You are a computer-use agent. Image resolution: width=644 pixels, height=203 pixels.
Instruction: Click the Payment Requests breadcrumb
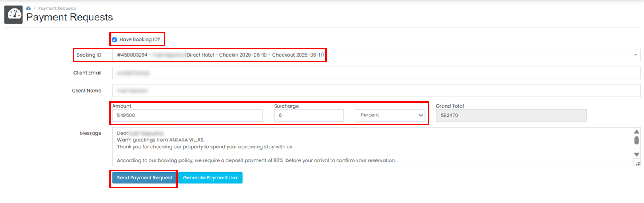[x=57, y=8]
